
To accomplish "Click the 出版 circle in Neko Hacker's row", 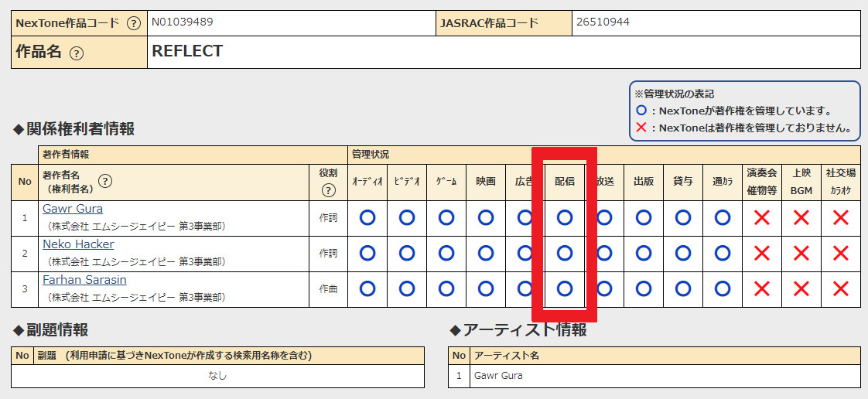I will click(x=644, y=253).
